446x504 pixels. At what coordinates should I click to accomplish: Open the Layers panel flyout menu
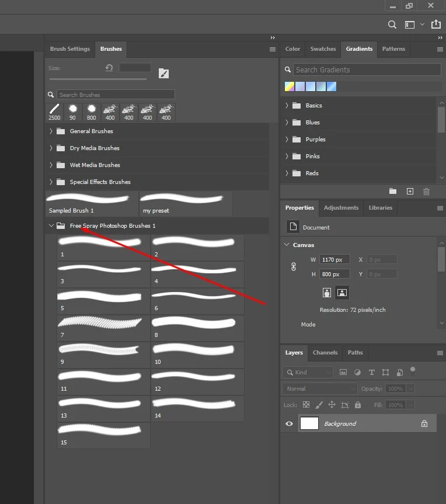[x=440, y=353]
